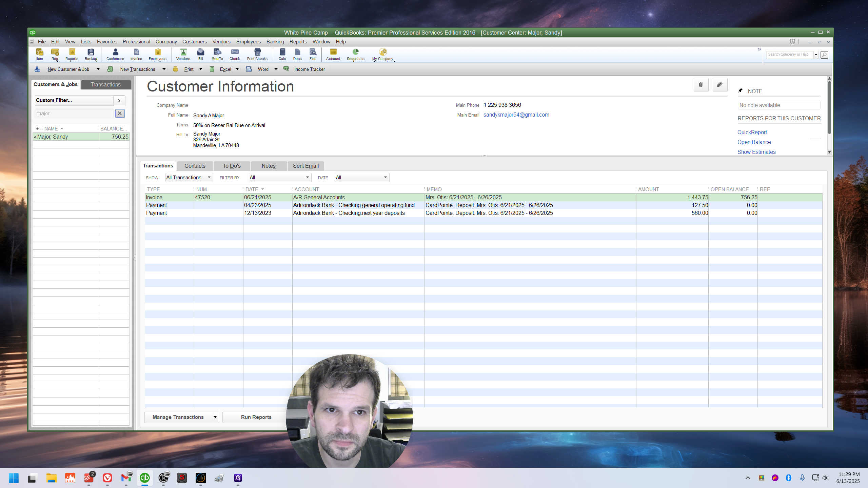Viewport: 868px width, 488px height.
Task: Open the Customers toolbar icon
Action: tap(115, 54)
